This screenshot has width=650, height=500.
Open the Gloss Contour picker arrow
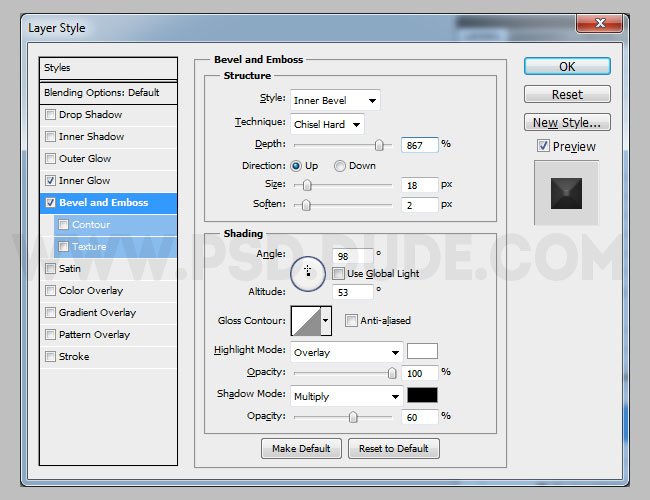coord(325,321)
